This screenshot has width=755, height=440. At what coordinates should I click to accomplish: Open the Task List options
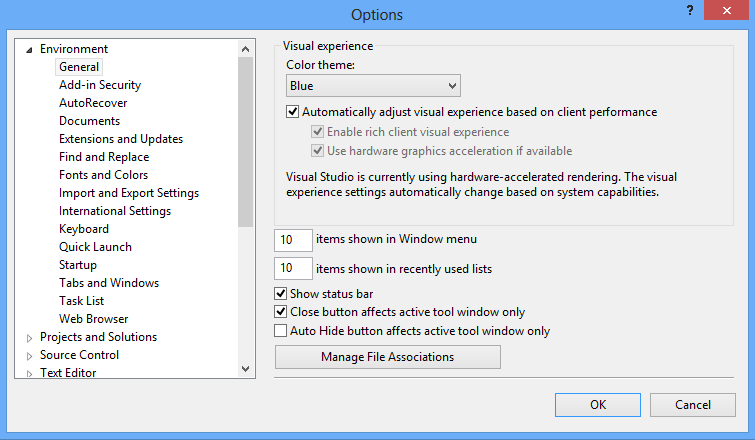pos(81,301)
